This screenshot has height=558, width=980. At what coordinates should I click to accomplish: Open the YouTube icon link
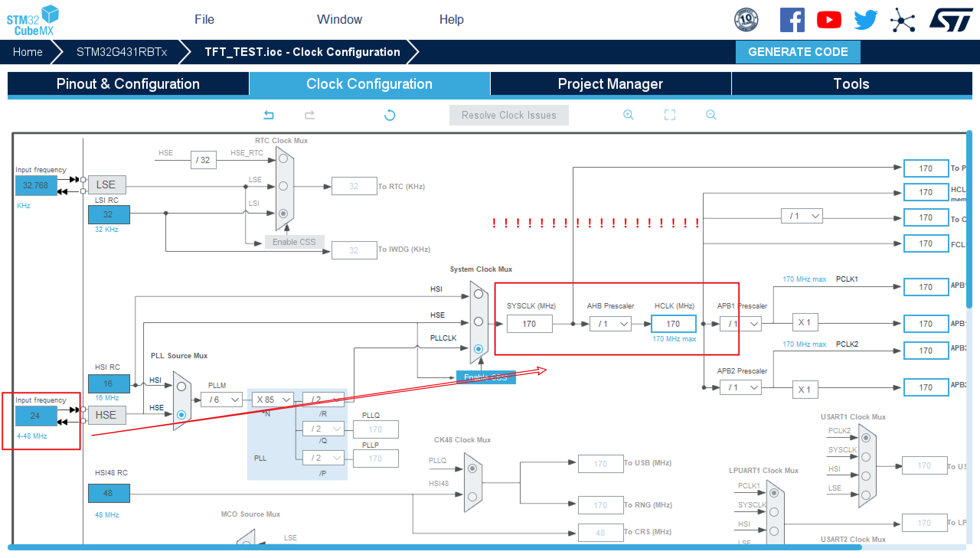point(829,20)
